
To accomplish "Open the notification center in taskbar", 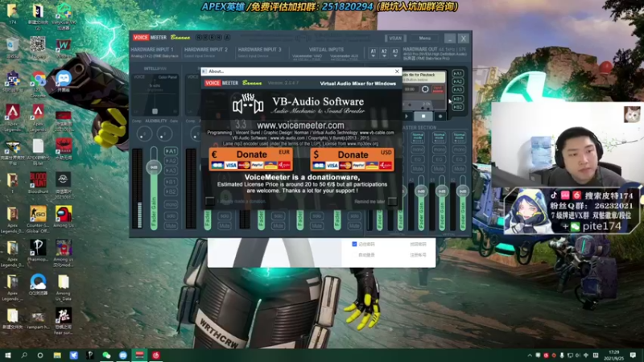I will click(633, 355).
